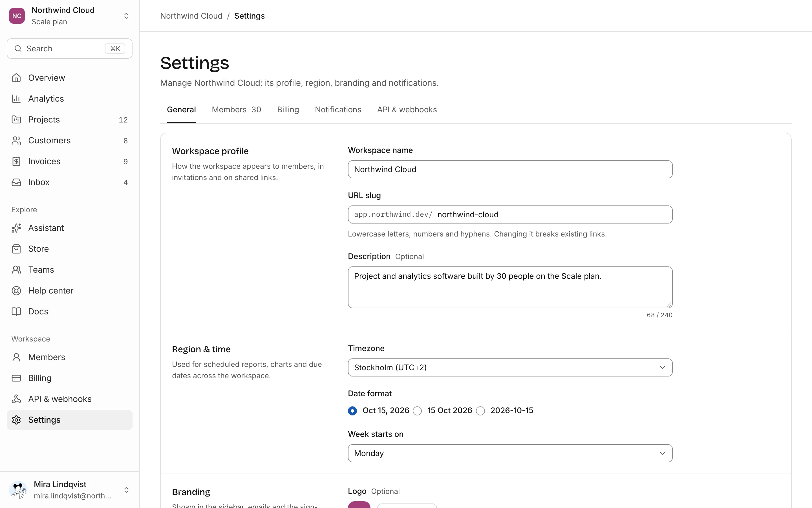Click the Description textarea
The height and width of the screenshot is (508, 812).
510,287
